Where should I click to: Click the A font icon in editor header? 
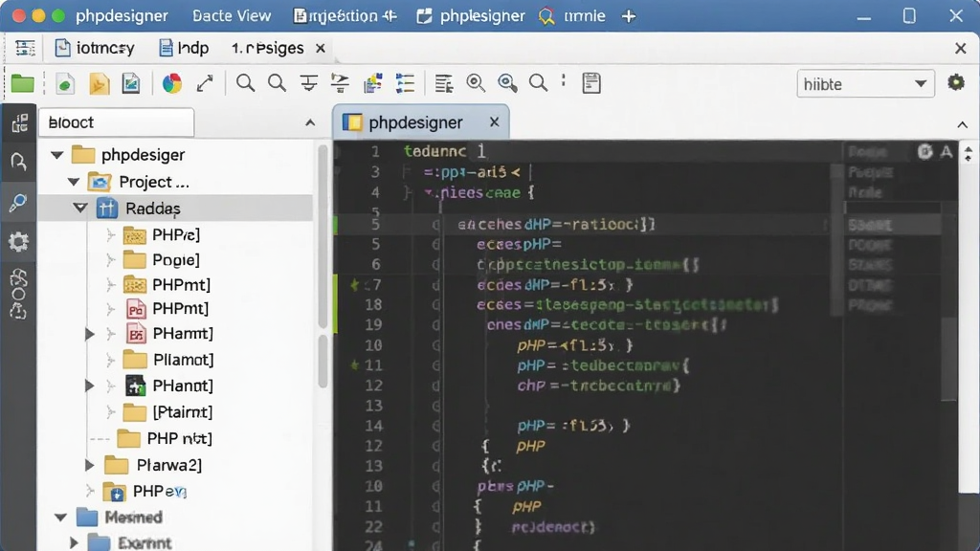[947, 151]
